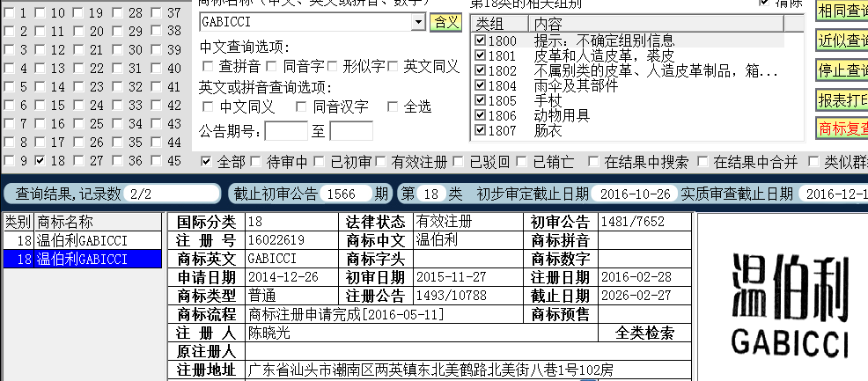The height and width of the screenshot is (381, 868).
Task: Click the 温伯利 GABICCI trademark image
Action: click(x=790, y=304)
